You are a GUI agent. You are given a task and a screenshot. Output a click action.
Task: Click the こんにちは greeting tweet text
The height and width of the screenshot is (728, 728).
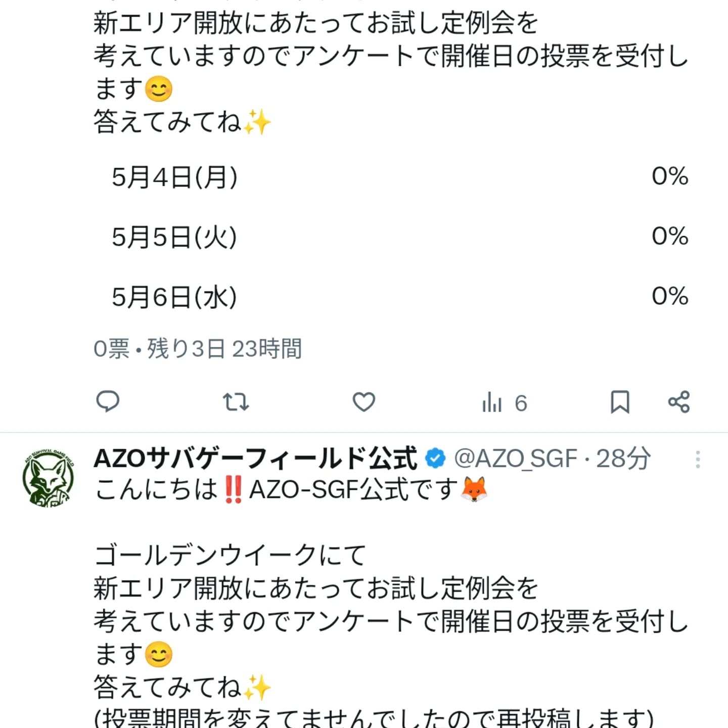(288, 487)
